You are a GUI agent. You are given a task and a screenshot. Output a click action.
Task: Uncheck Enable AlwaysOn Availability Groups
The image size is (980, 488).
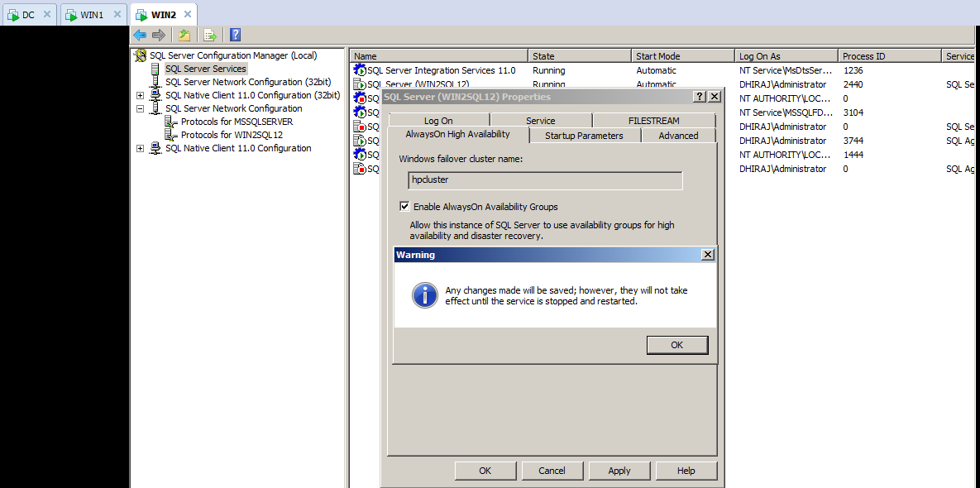(x=405, y=207)
